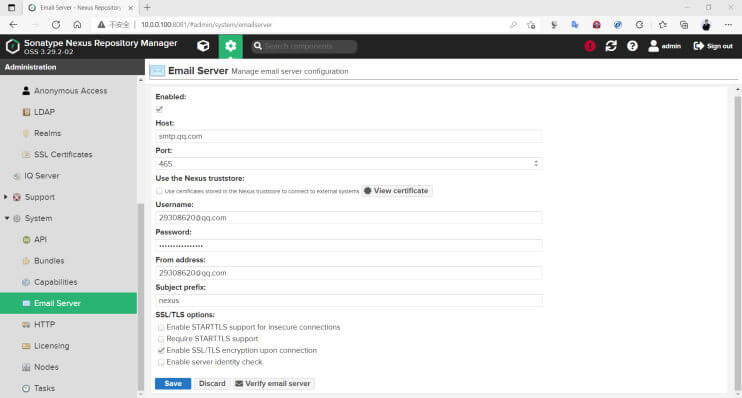Reload the page with browser refresh
The image size is (742, 398).
click(56, 25)
